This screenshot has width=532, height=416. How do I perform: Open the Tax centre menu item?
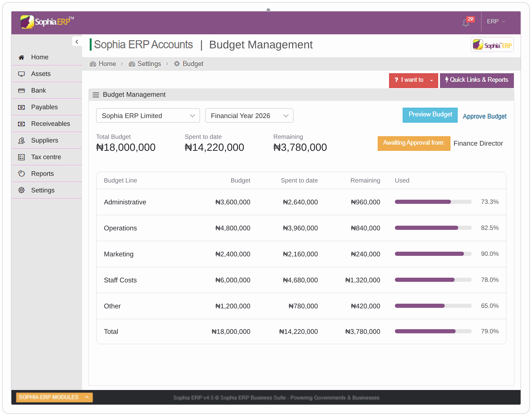point(47,157)
